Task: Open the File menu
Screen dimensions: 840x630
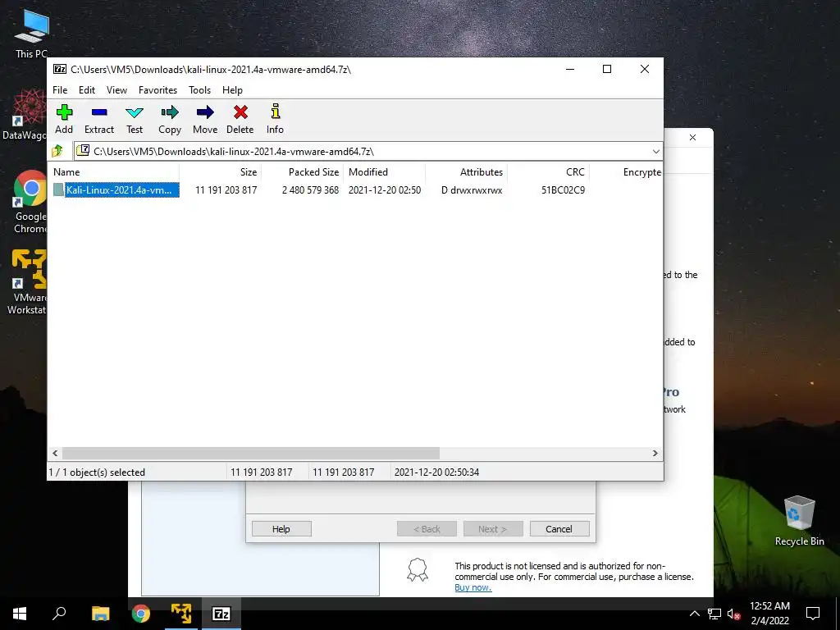Action: pyautogui.click(x=60, y=90)
